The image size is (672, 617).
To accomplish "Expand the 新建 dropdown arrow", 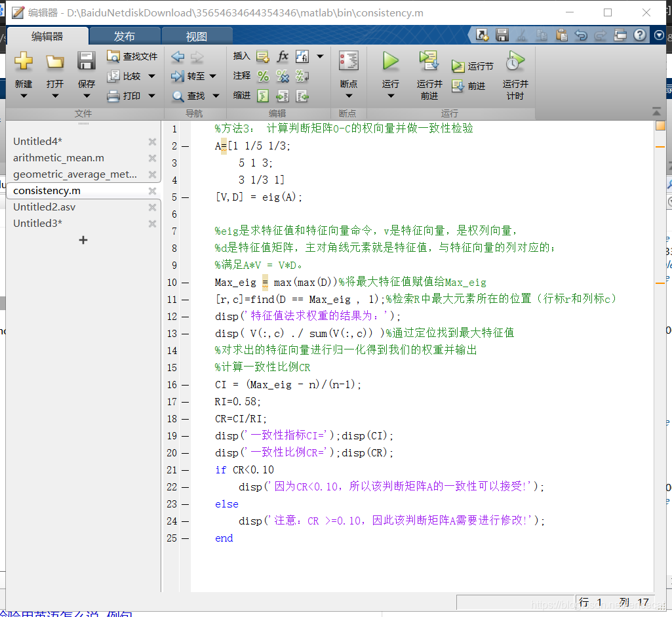I will [x=24, y=96].
